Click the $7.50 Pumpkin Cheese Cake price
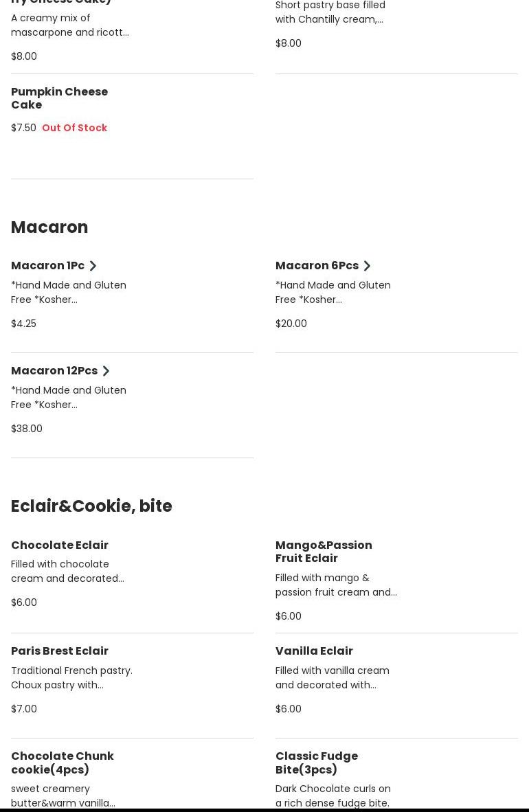 23,128
